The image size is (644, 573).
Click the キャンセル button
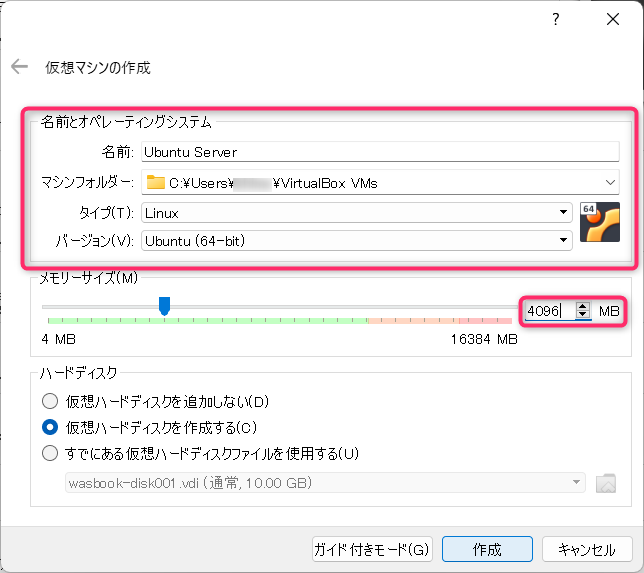coord(587,549)
